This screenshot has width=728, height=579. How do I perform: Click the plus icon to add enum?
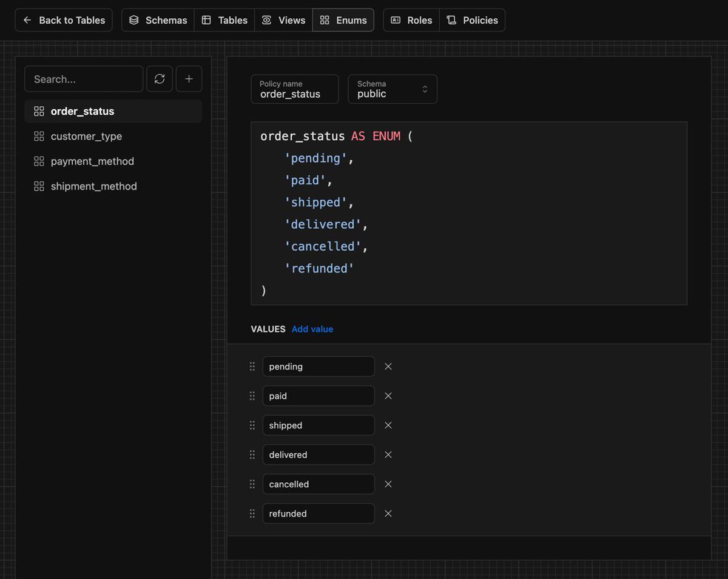[189, 79]
